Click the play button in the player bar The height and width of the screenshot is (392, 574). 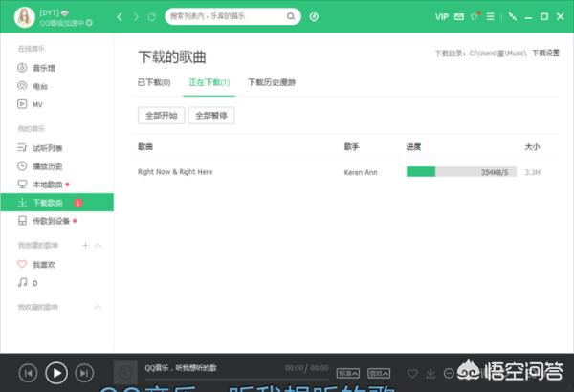pos(56,372)
